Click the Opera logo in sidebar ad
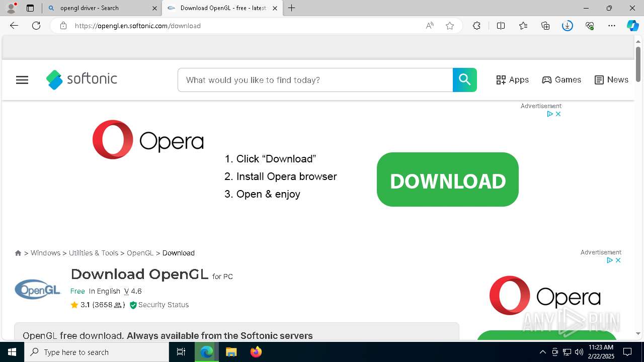 (545, 295)
